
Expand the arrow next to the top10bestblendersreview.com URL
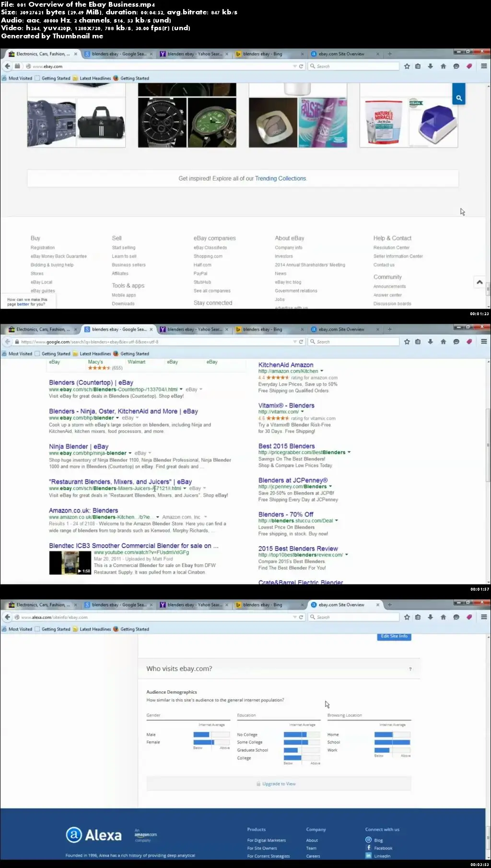(x=346, y=555)
